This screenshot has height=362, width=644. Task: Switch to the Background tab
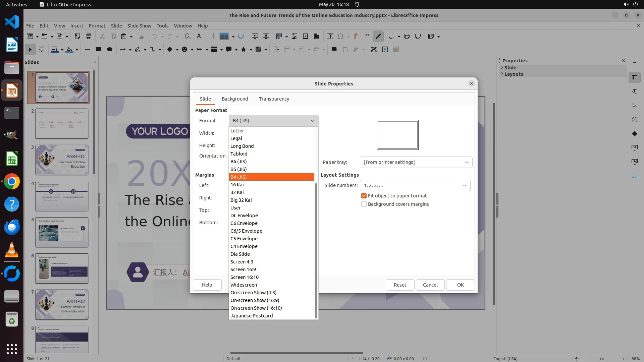tap(235, 99)
